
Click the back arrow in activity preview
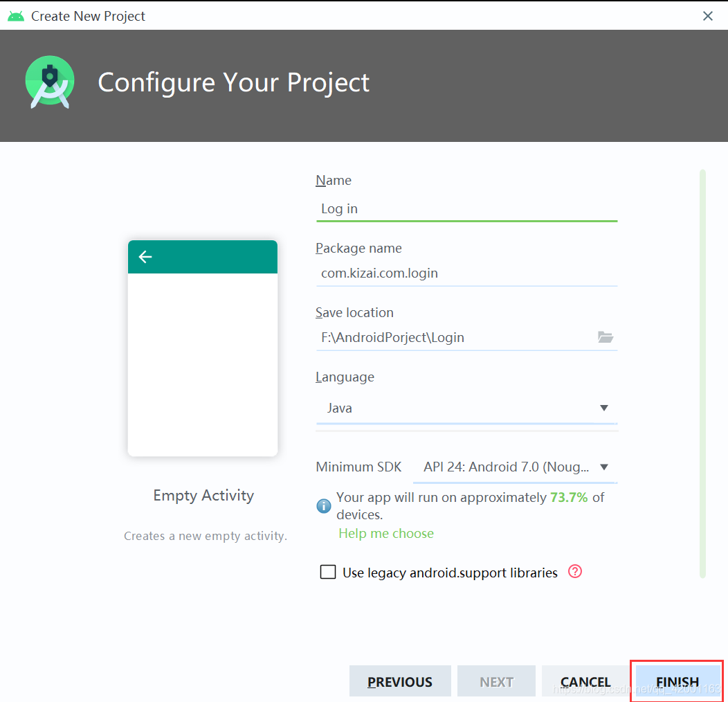pos(145,256)
